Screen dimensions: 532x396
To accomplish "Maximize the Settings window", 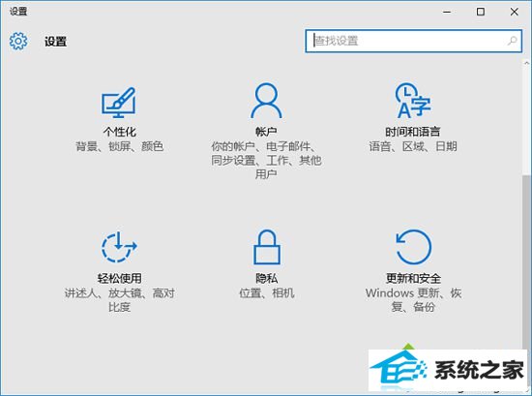I will 481,12.
